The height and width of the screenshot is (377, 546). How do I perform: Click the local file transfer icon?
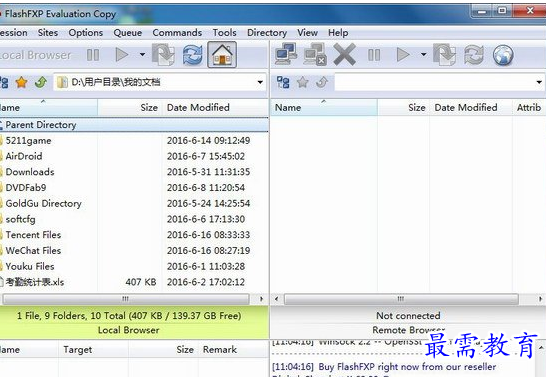[x=163, y=54]
